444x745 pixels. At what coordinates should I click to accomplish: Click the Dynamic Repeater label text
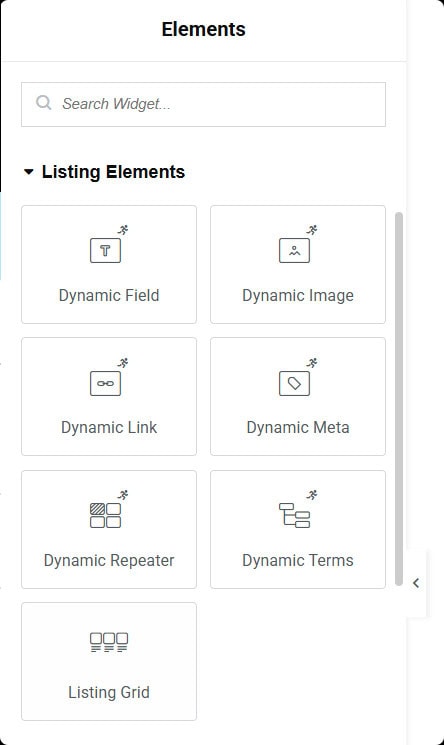click(109, 560)
